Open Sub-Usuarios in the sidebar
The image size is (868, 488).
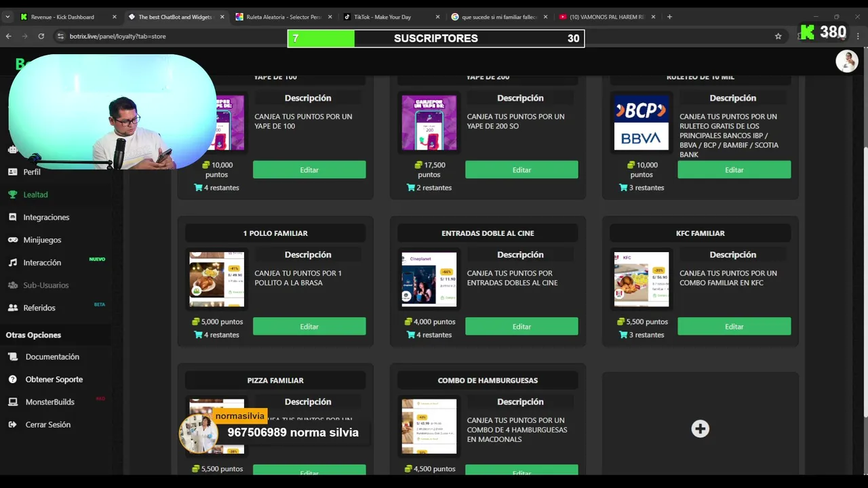45,285
